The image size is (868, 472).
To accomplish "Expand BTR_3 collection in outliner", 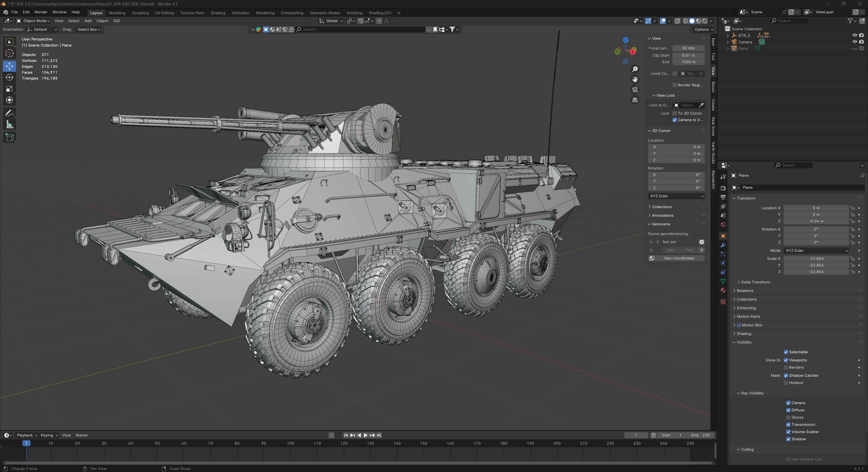I will tap(728, 35).
